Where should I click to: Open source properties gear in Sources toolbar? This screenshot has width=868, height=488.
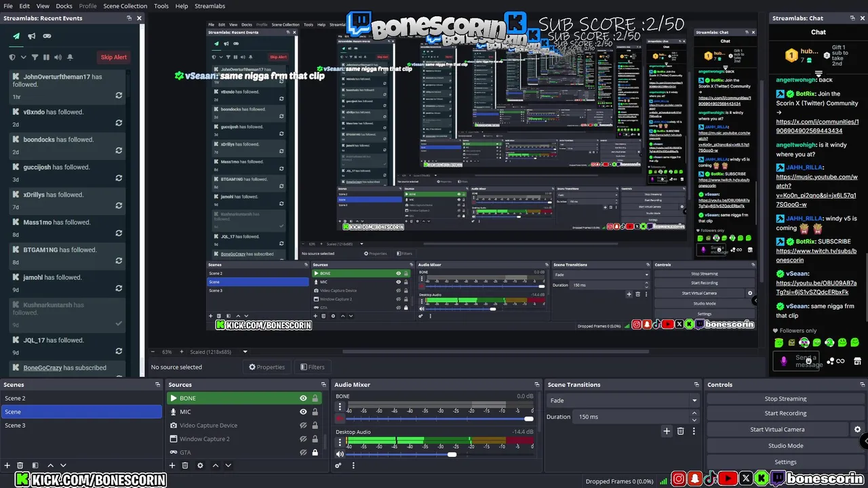200,466
